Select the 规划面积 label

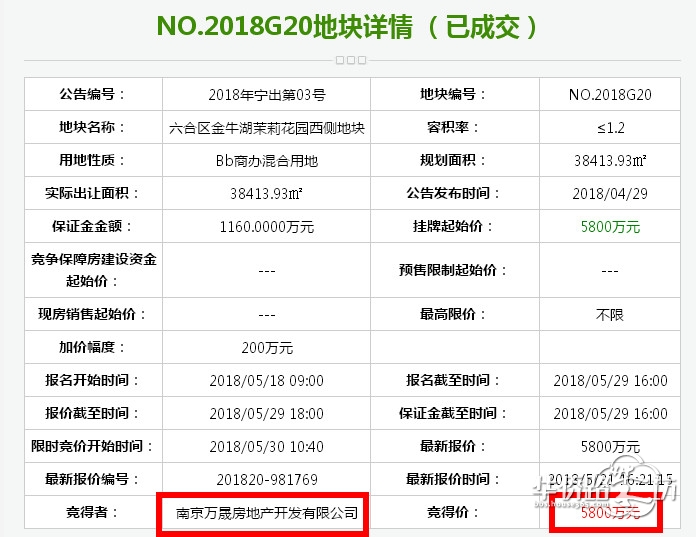(x=454, y=160)
